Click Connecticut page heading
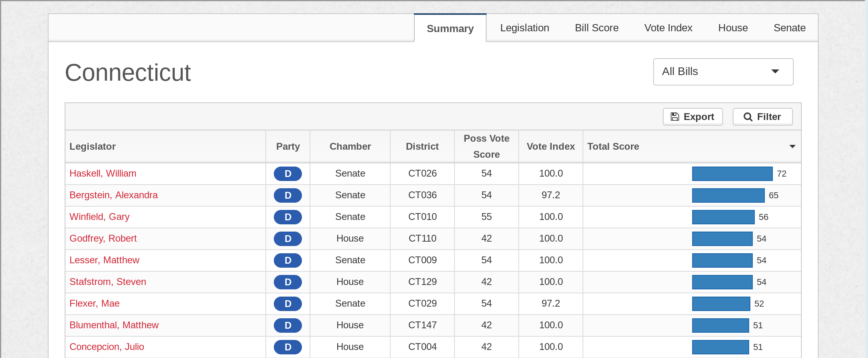This screenshot has width=868, height=358. [x=128, y=73]
